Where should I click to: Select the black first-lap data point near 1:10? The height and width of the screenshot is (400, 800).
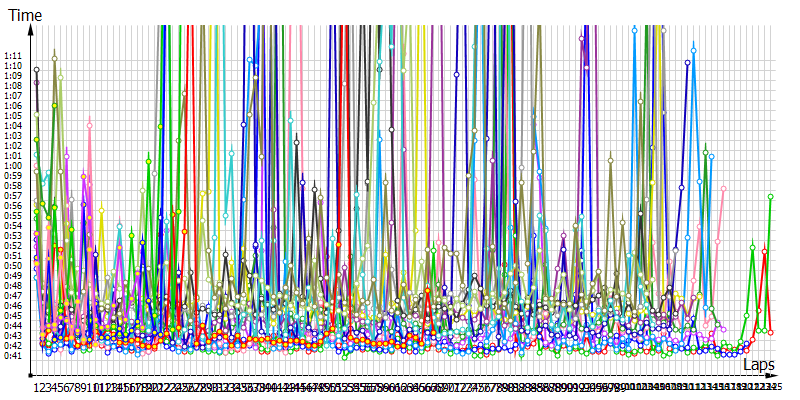click(x=37, y=70)
